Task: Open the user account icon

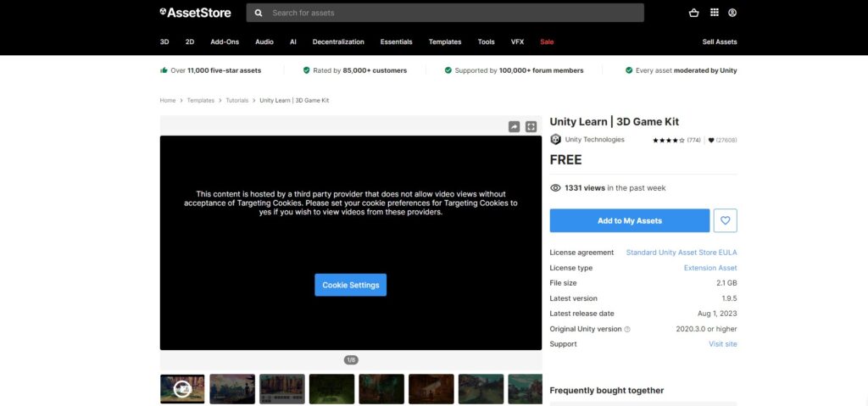Action: coord(732,13)
